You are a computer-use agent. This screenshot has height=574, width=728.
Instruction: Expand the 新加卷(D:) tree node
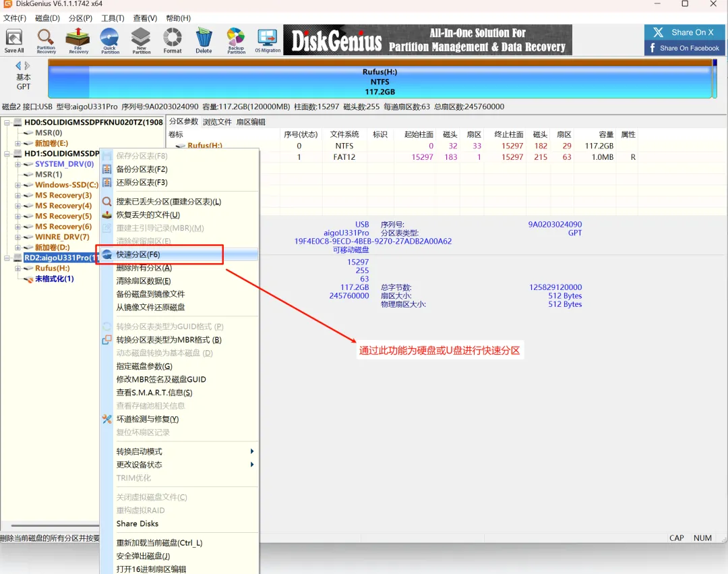pos(17,248)
